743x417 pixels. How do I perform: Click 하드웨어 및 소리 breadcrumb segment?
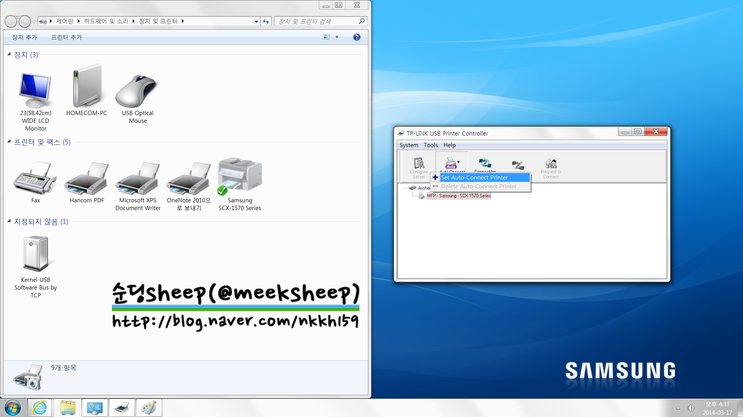[106, 21]
